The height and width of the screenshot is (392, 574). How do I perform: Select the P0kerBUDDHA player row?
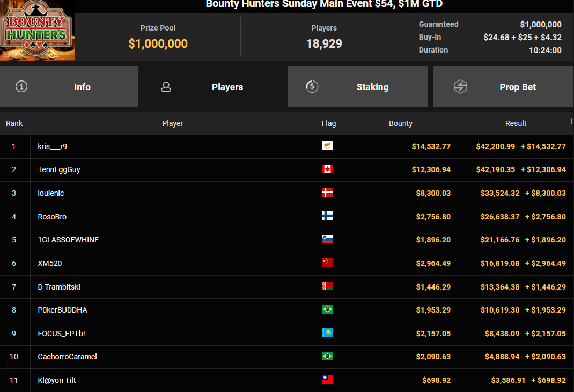(286, 310)
